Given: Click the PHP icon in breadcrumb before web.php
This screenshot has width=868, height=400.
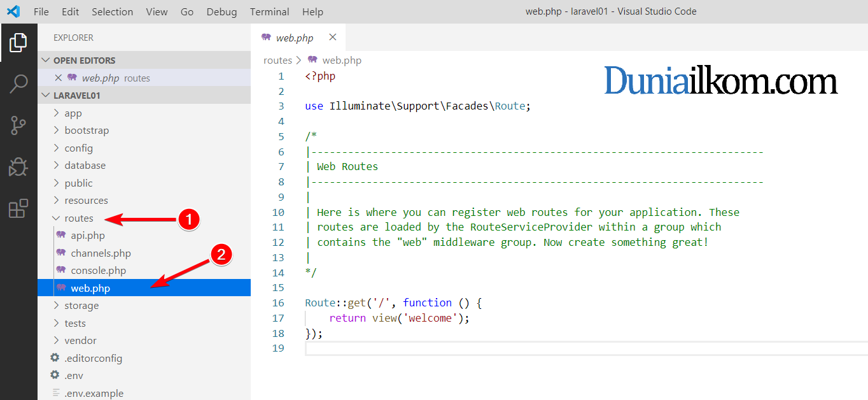Looking at the screenshot, I should point(312,60).
